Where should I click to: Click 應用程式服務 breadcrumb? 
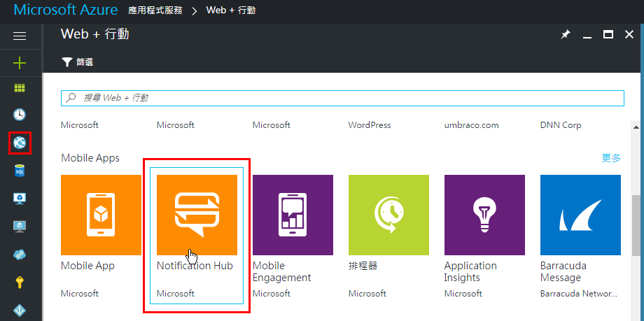[x=155, y=10]
